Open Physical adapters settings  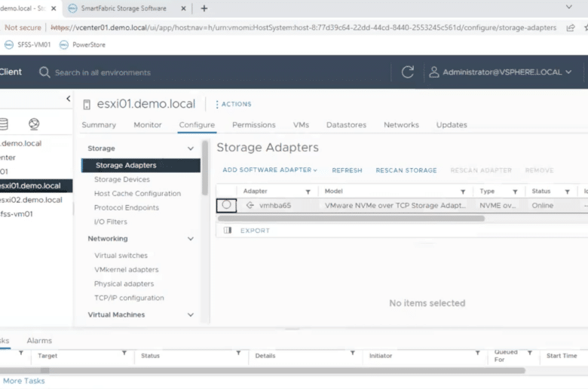pyautogui.click(x=124, y=284)
